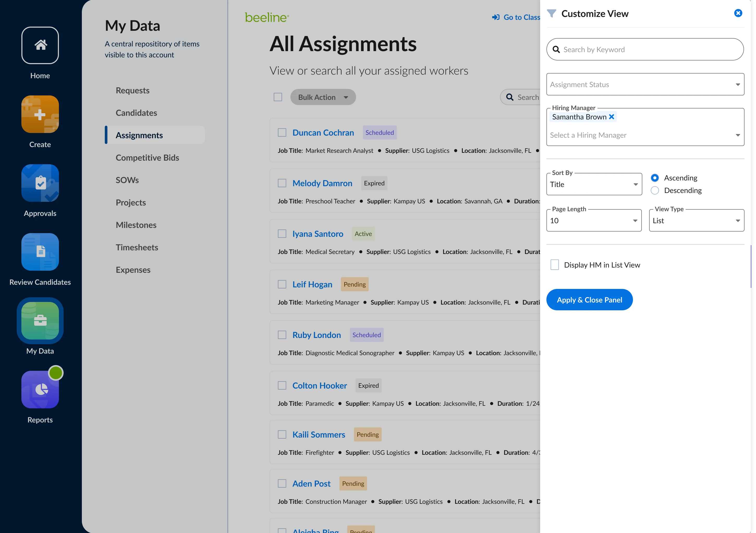Go to Projects in My Data menu

(131, 202)
